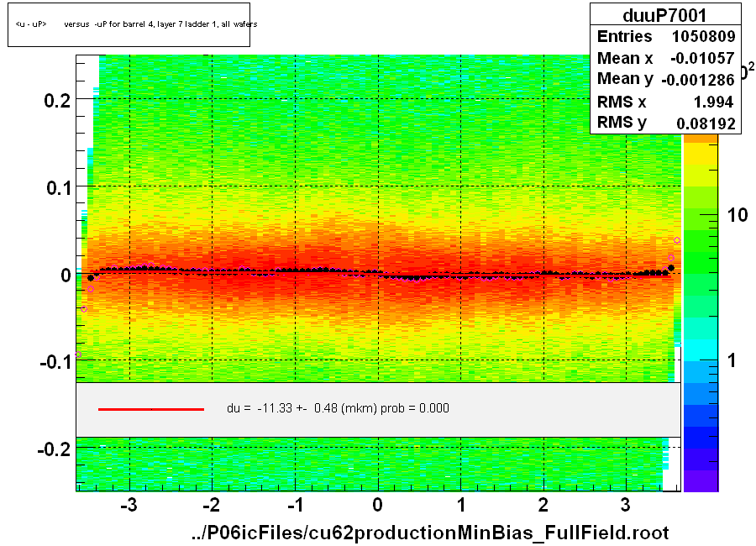Select the 'Mean y -0.001286' row

pyautogui.click(x=666, y=79)
